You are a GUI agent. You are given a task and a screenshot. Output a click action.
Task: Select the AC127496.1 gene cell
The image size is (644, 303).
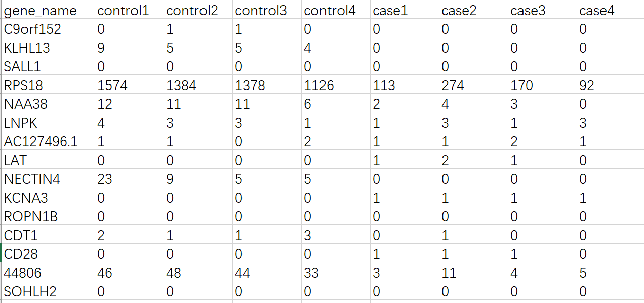click(41, 141)
